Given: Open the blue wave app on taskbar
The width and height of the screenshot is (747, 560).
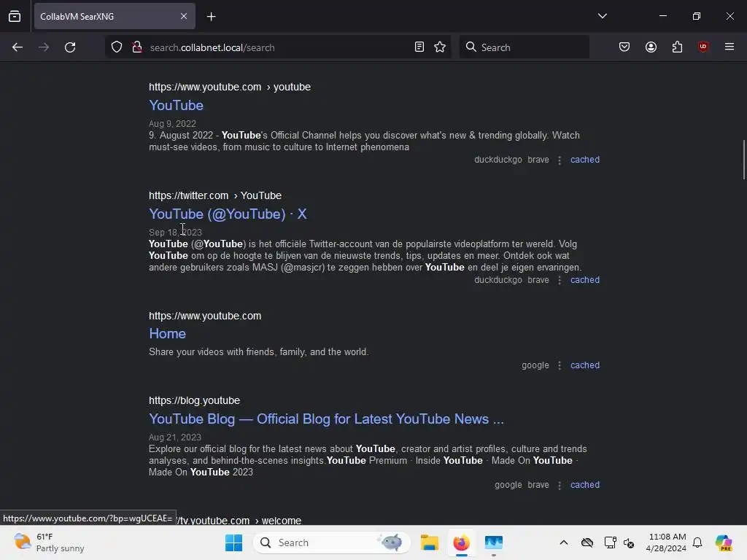Looking at the screenshot, I should click(x=494, y=542).
